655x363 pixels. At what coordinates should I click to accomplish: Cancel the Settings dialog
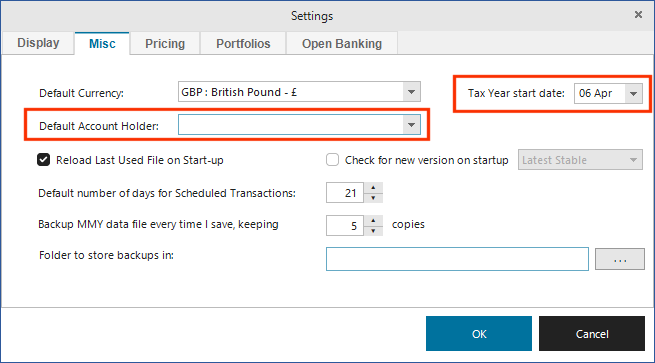click(x=592, y=333)
